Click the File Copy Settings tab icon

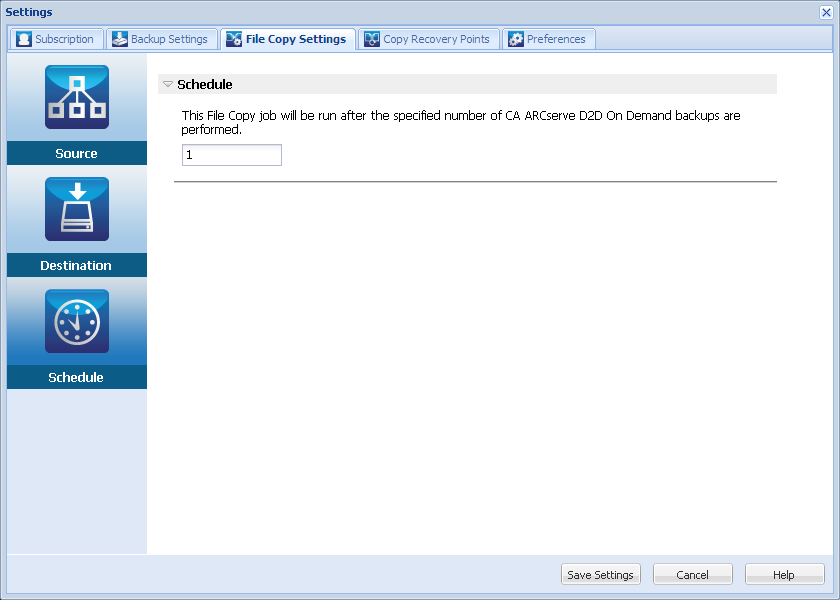click(x=233, y=38)
